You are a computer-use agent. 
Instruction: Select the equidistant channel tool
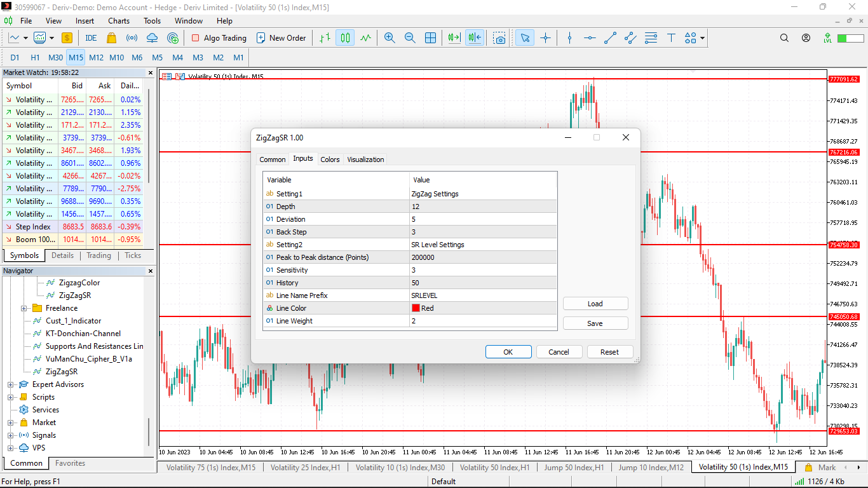click(630, 38)
